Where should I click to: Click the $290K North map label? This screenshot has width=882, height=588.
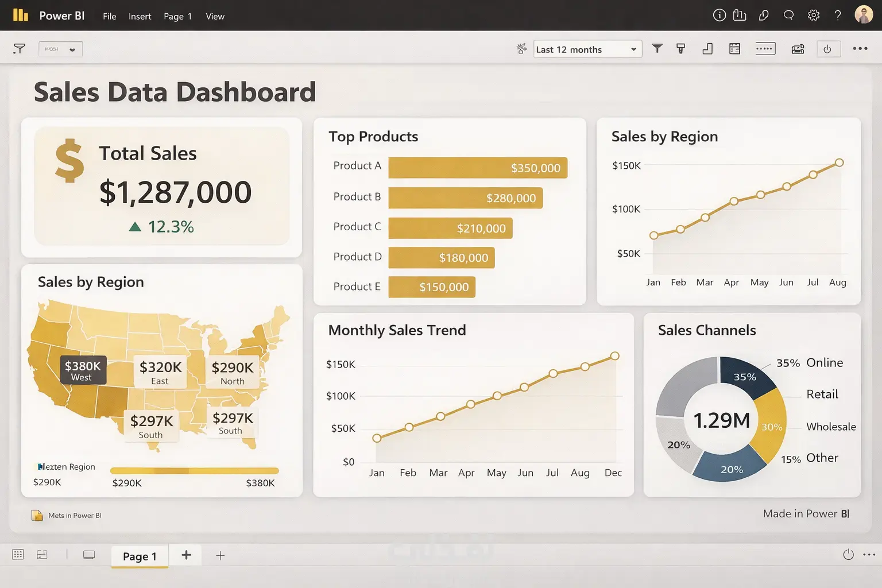point(232,372)
